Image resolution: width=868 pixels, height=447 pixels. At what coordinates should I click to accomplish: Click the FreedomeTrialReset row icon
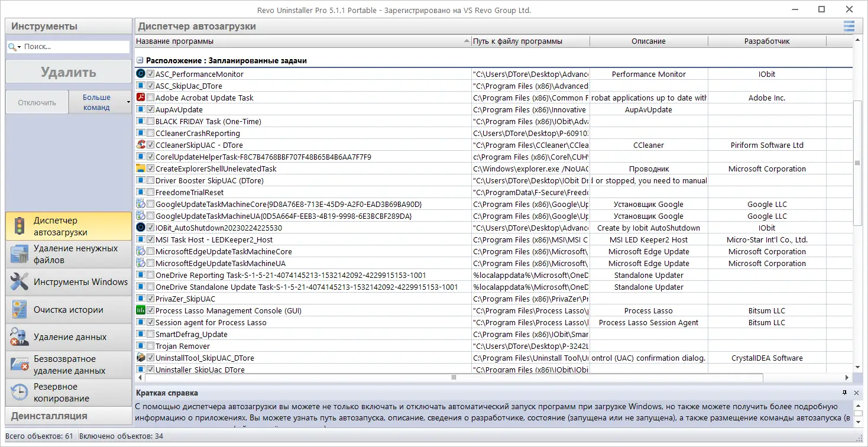coord(141,192)
